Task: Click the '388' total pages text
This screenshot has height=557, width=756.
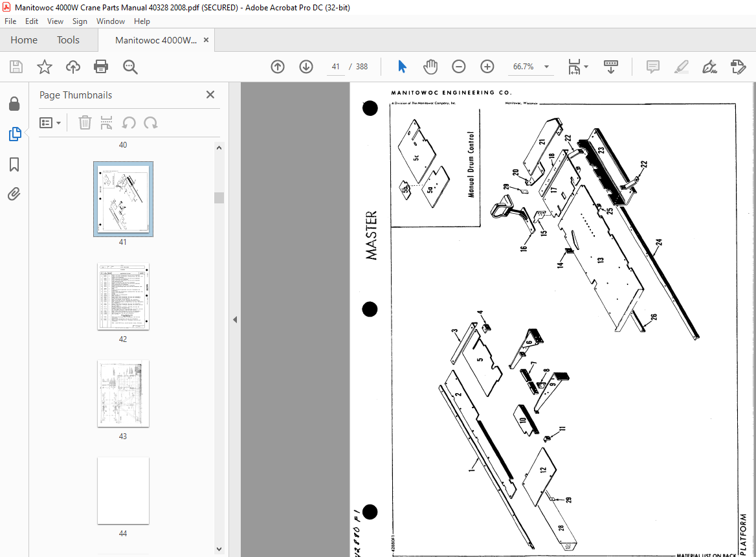Action: coord(362,67)
